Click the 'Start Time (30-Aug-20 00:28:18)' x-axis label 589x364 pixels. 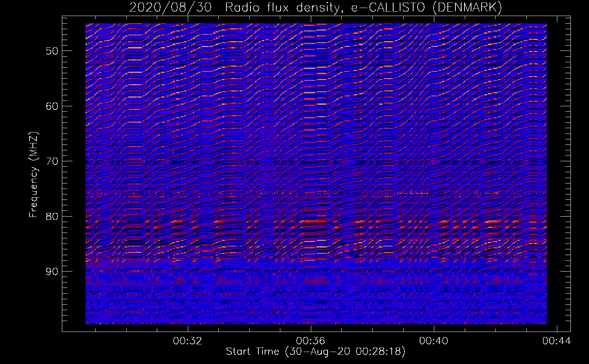(316, 352)
